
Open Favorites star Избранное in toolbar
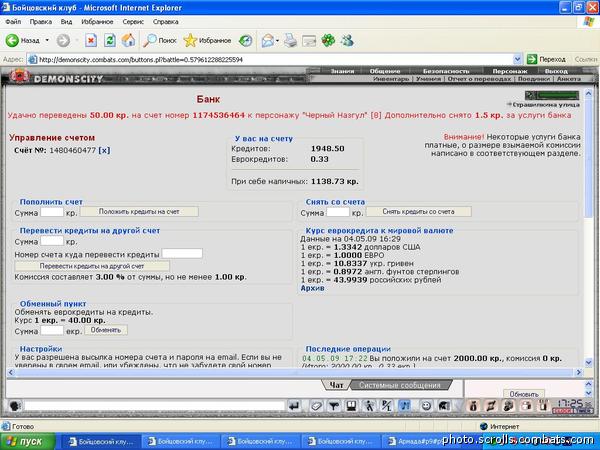207,40
